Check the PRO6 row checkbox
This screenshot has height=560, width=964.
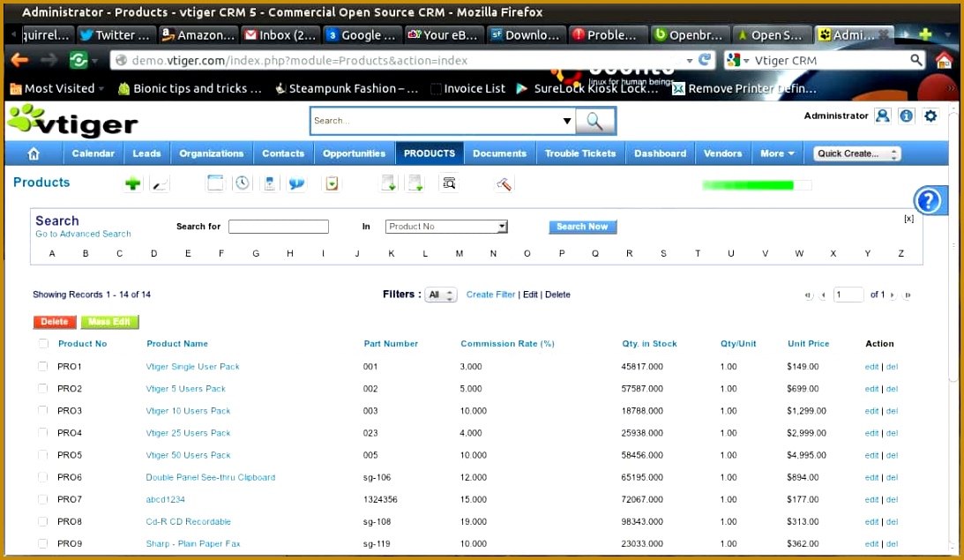(42, 477)
